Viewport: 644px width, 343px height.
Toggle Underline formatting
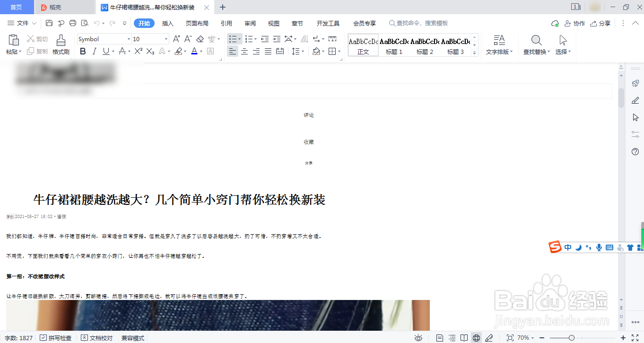pyautogui.click(x=106, y=51)
